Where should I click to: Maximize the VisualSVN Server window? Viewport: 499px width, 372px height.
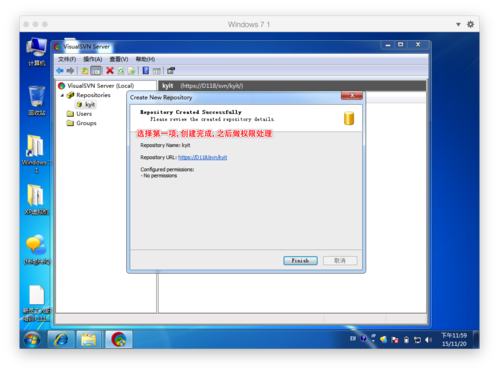pos(401,44)
